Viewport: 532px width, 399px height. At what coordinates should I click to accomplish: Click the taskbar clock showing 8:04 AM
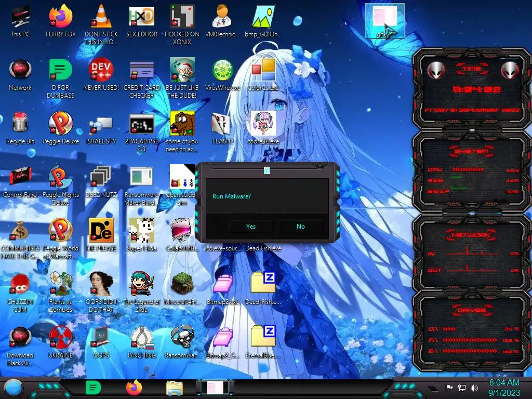(504, 388)
